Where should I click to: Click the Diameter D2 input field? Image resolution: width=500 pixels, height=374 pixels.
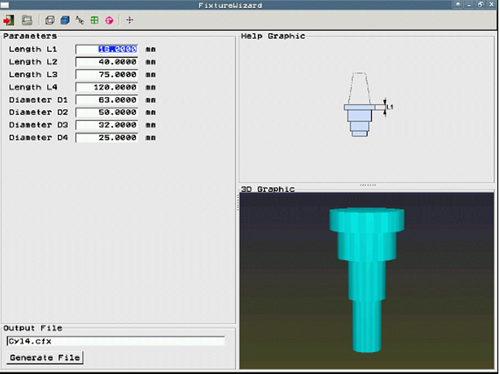click(x=107, y=112)
